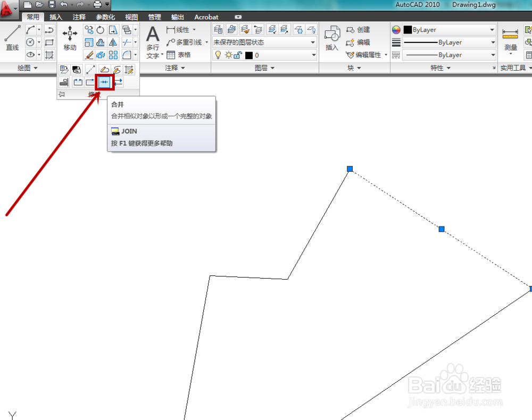Viewport: 532px width, 420px height.
Task: Select the Trim tool icon
Action: tap(127, 43)
